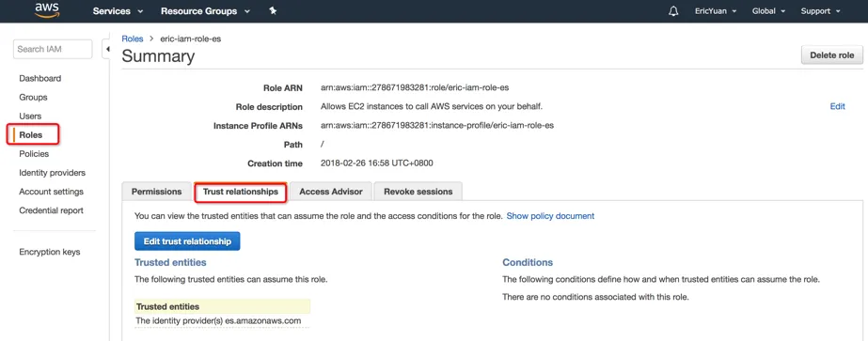Collapse the IAM sidebar with the arrow
The width and height of the screenshot is (868, 341).
[x=107, y=49]
